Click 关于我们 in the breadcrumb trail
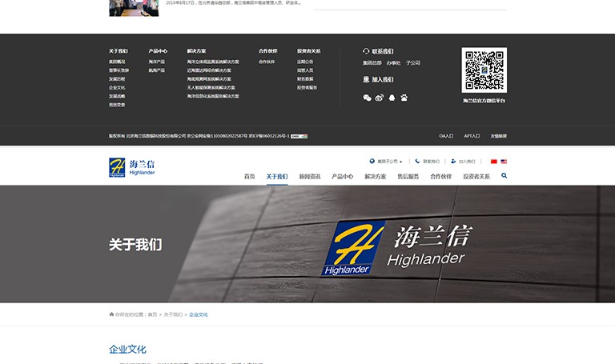The image size is (615, 364). coord(173,314)
